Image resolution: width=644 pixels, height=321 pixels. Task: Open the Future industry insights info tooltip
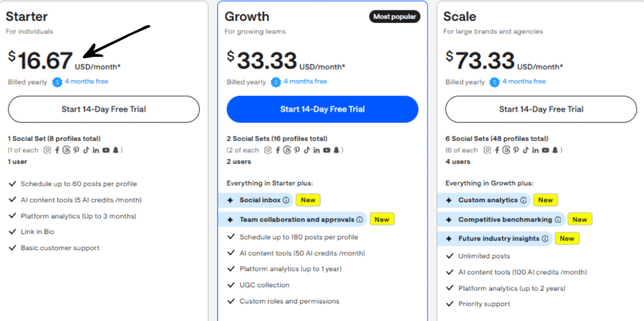pyautogui.click(x=546, y=238)
